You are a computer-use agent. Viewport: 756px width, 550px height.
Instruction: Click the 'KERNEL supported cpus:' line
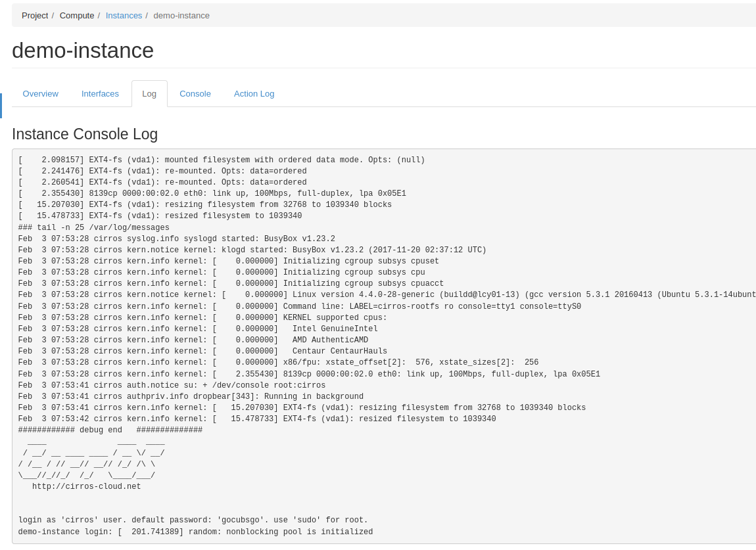(x=202, y=317)
